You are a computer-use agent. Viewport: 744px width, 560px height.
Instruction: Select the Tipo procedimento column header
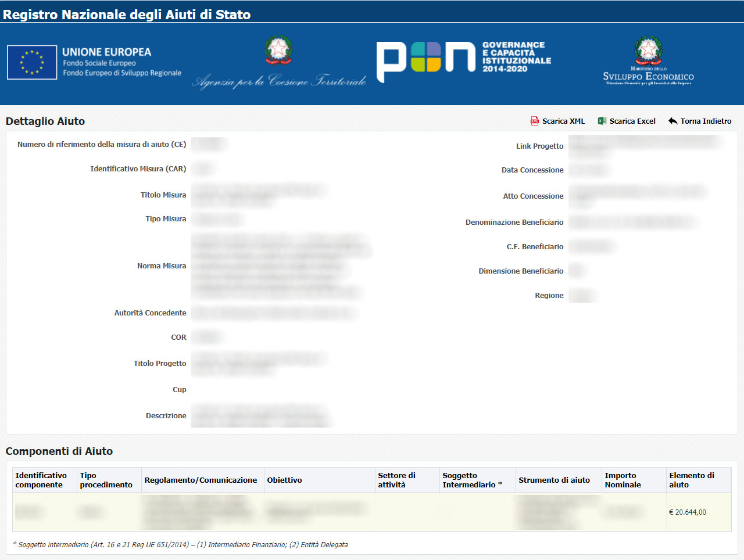106,480
